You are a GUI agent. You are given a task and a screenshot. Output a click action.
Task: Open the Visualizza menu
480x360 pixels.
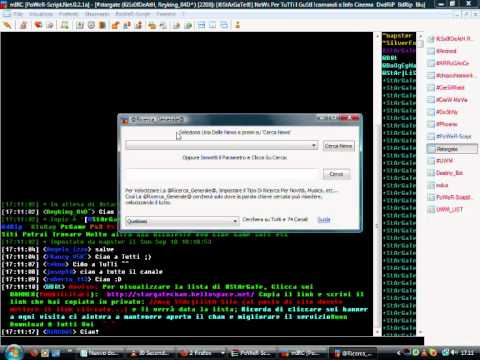(x=41, y=14)
